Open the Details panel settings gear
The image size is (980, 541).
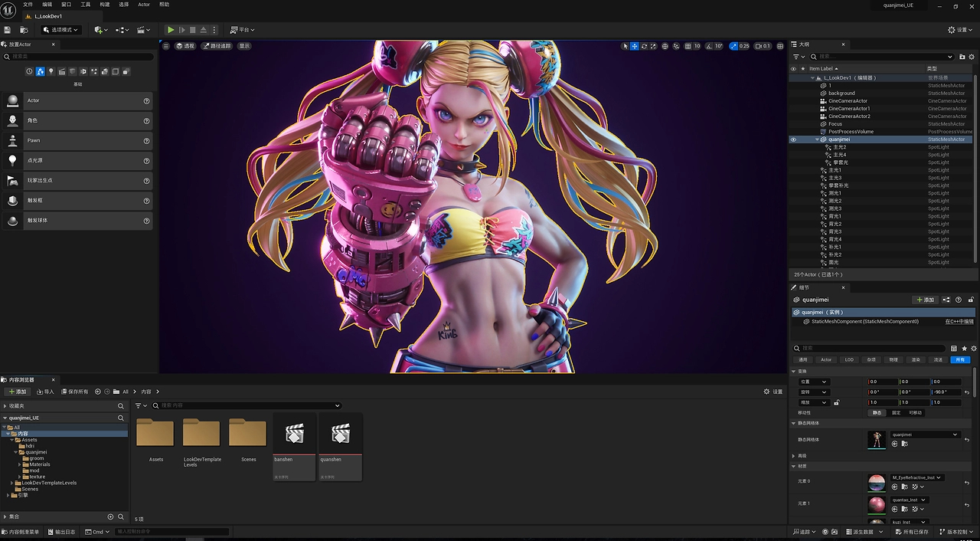974,349
